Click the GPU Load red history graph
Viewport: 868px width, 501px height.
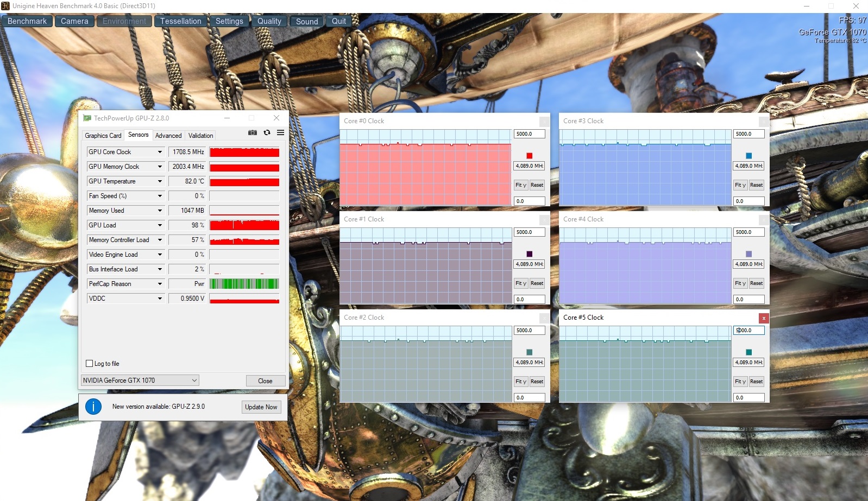point(244,225)
